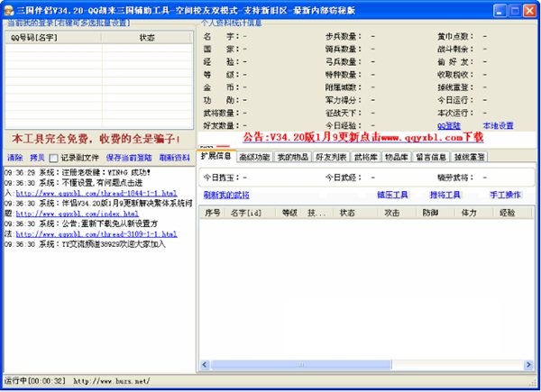Screen dimensions: 541x392
Task: Click the http://www.buzs.net/ status bar text
Action: tap(112, 381)
